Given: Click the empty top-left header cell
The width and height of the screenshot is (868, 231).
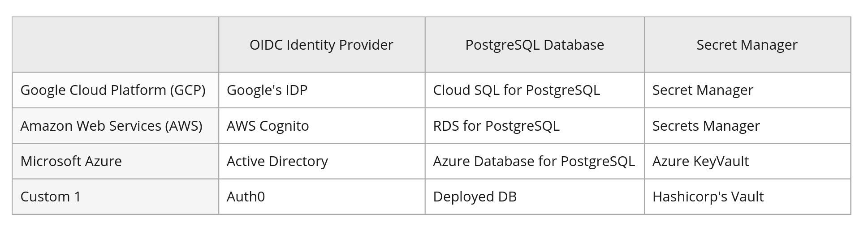Looking at the screenshot, I should [115, 45].
